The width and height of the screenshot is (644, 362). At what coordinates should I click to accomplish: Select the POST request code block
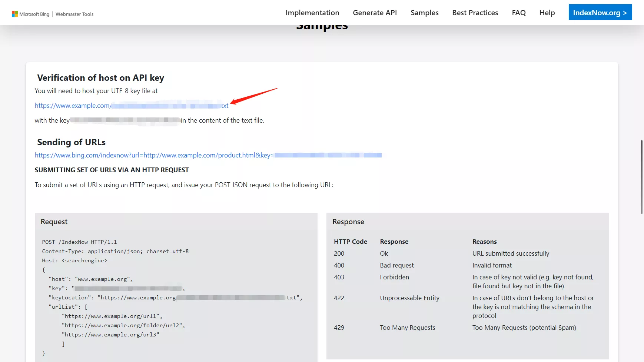pos(79,242)
